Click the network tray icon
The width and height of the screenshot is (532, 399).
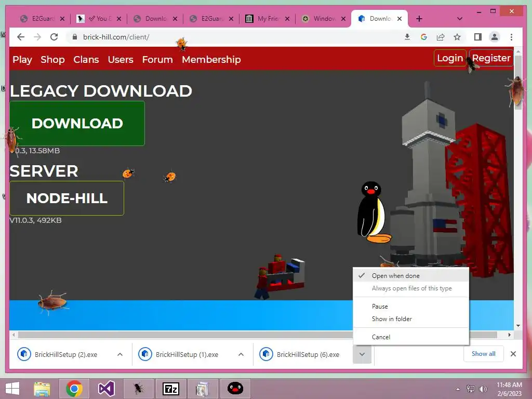[471, 389]
